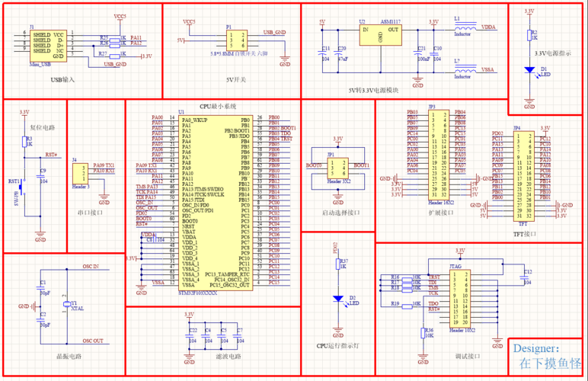
Task: Select the C9 104 reset capacitor
Action: point(40,176)
